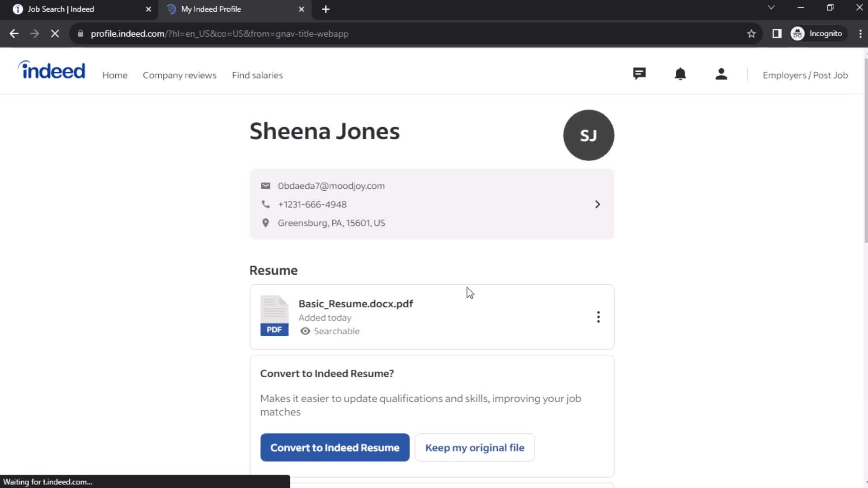Click Convert to Indeed Resume button
This screenshot has height=488, width=868.
tap(335, 448)
